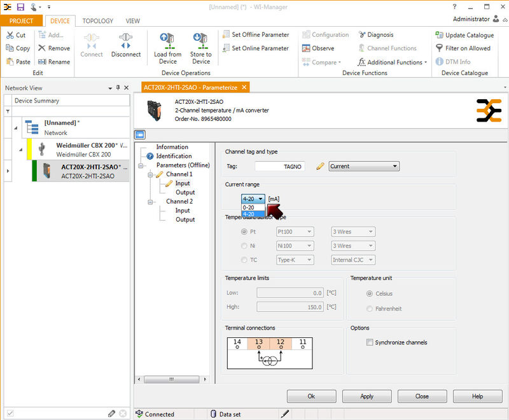
Task: Click the Observe icon in ribbon
Action: point(306,48)
